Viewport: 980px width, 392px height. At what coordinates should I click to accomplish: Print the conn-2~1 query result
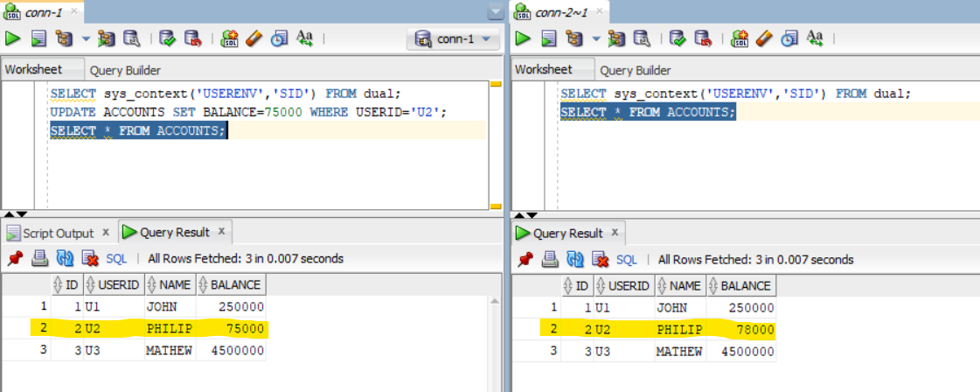click(x=549, y=259)
